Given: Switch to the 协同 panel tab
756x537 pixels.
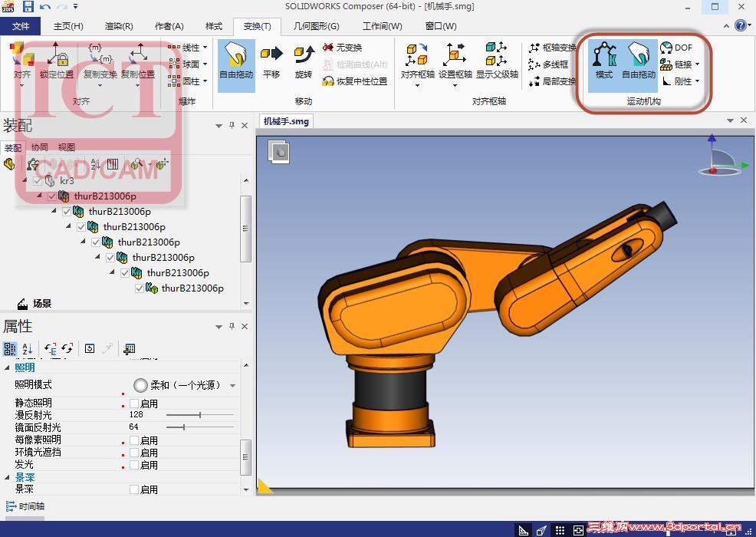Looking at the screenshot, I should coord(40,147).
